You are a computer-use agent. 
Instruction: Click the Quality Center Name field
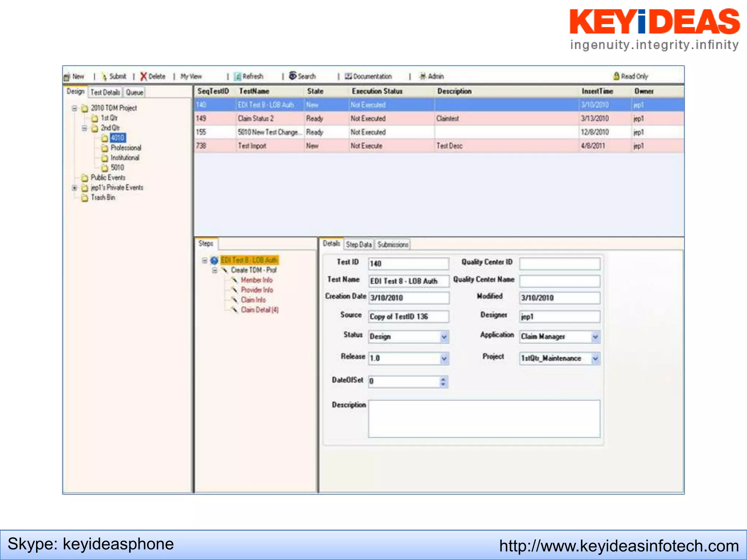560,281
